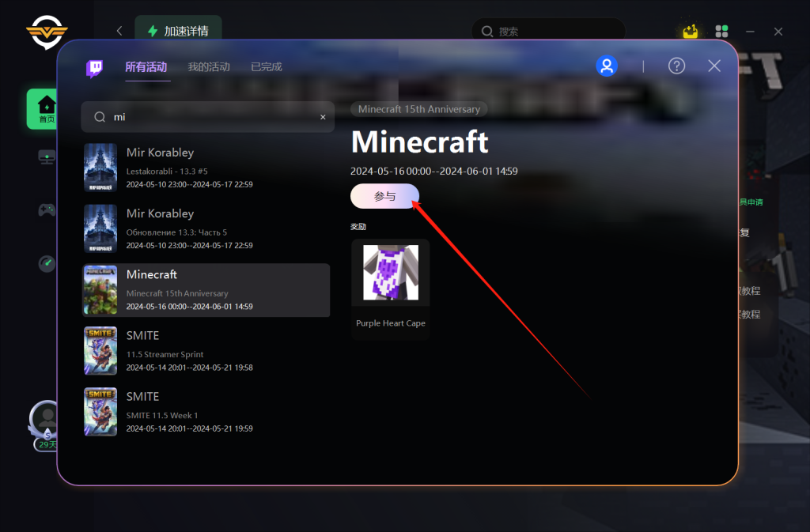
Task: Click the main window 搜索 search box
Action: pos(548,32)
